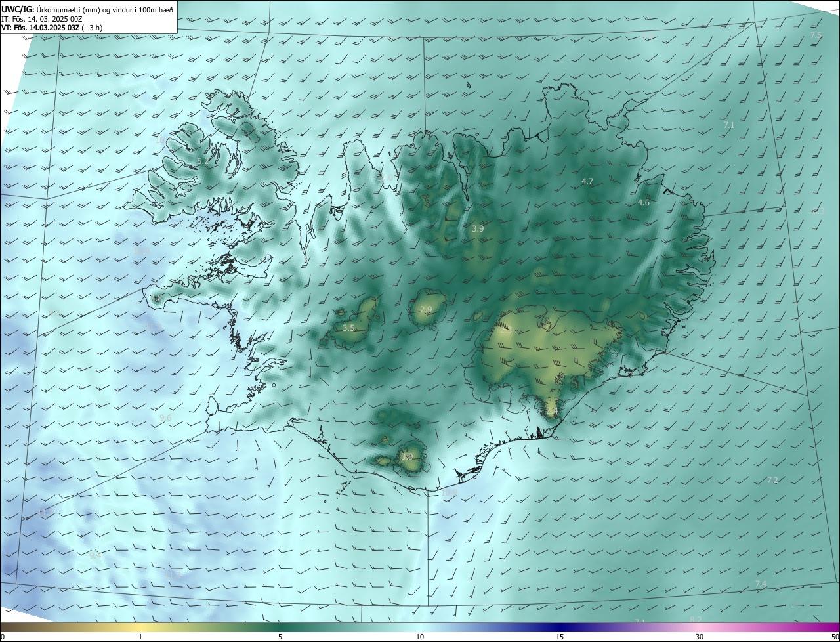Click the 7.4 value label on the map

[761, 584]
